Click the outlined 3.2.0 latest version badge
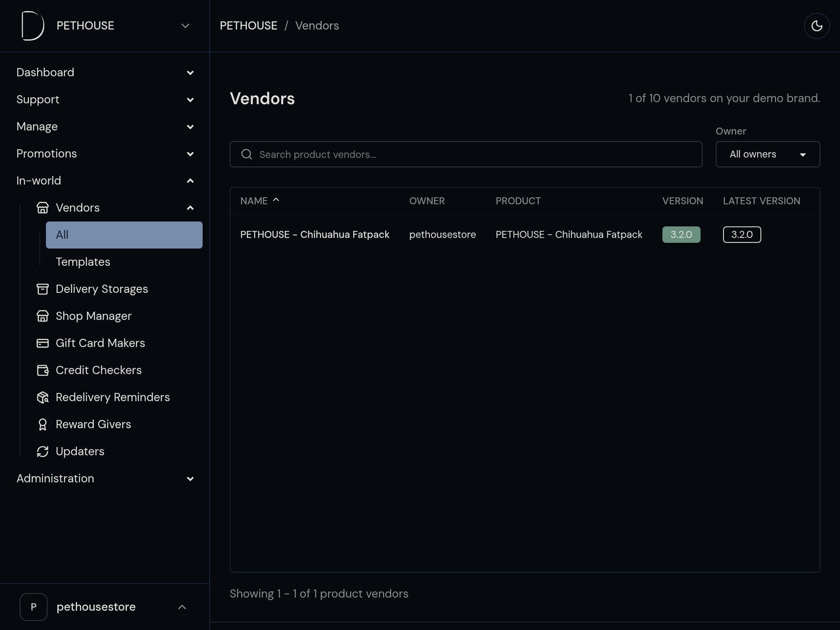The height and width of the screenshot is (630, 840). 742,234
